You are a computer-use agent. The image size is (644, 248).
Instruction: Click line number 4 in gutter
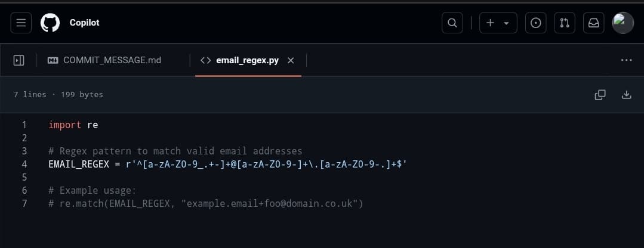tap(24, 164)
